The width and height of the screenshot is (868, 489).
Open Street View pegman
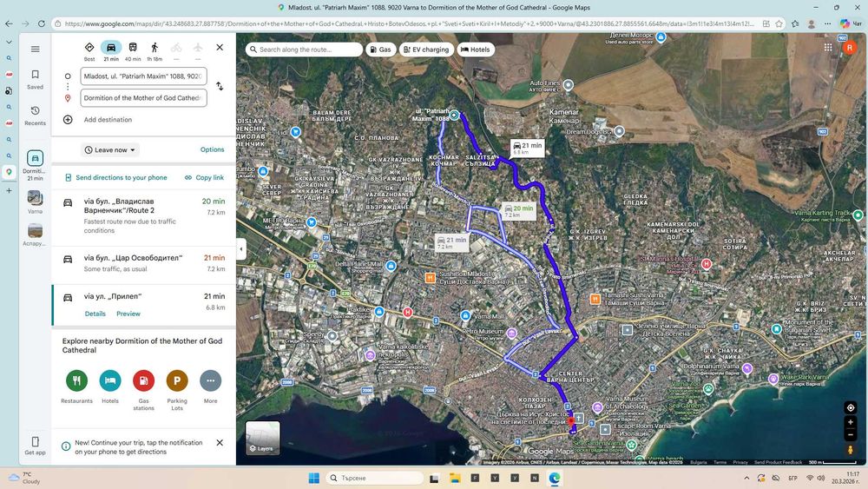(x=851, y=450)
